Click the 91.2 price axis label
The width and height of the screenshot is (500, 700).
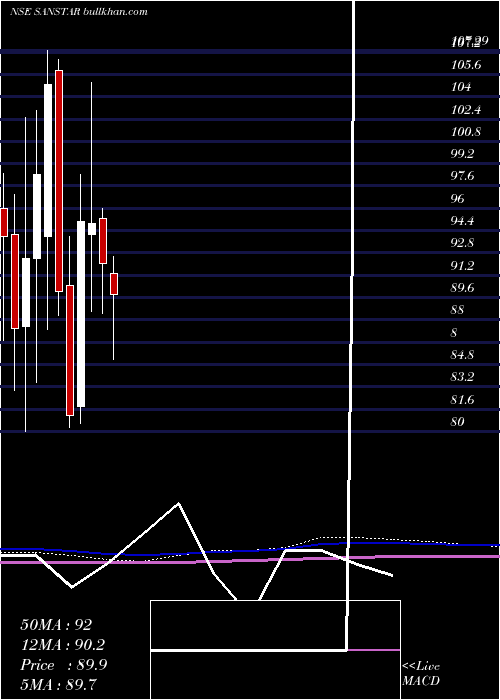click(462, 266)
